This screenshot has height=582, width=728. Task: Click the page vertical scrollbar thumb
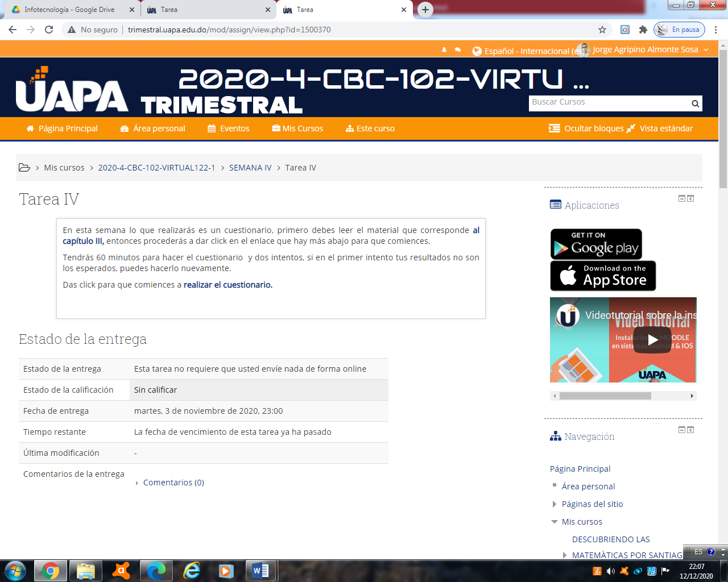click(x=723, y=119)
